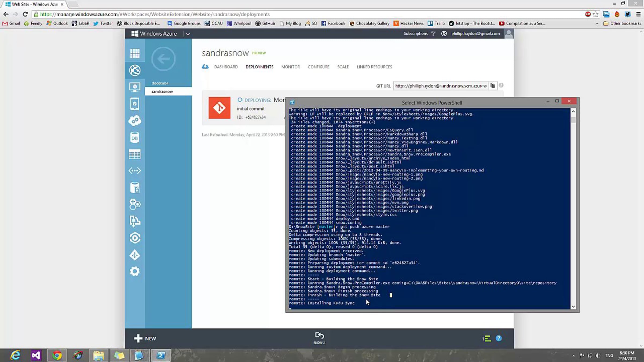Copy the Git URL with clipboard icon
This screenshot has width=644, height=362.
493,86
